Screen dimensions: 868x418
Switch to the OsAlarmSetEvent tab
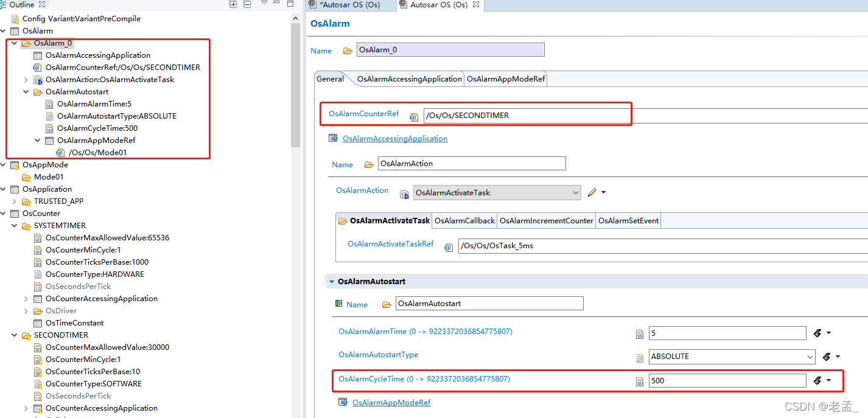[x=628, y=220]
